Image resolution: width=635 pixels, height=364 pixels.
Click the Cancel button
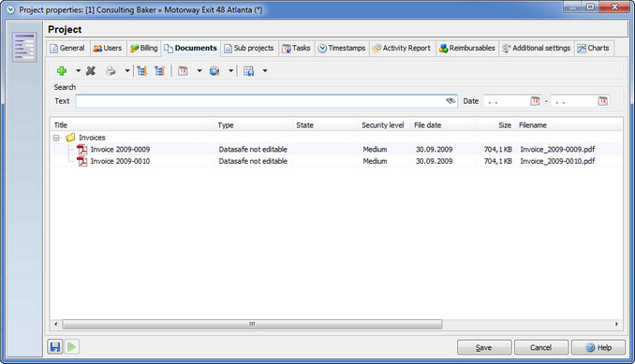(541, 347)
